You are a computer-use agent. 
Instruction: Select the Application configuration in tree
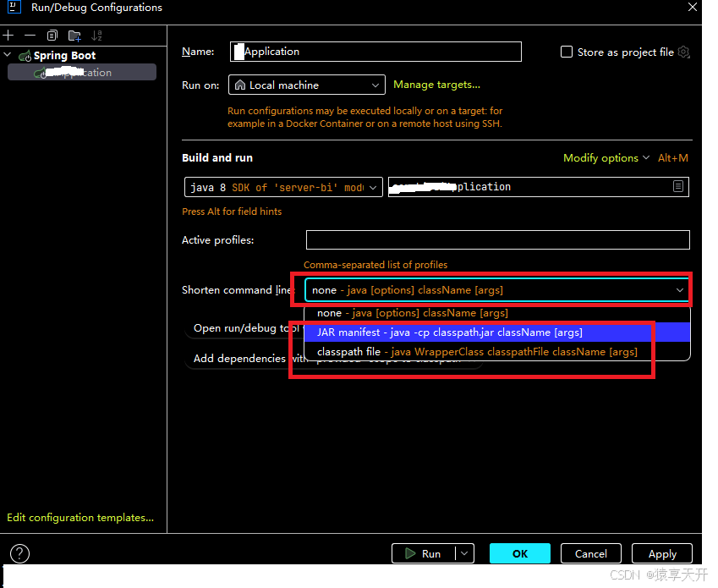click(82, 73)
